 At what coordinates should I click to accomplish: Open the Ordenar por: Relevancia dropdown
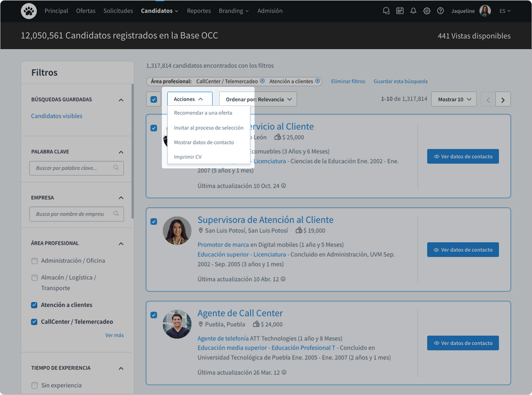tap(258, 100)
